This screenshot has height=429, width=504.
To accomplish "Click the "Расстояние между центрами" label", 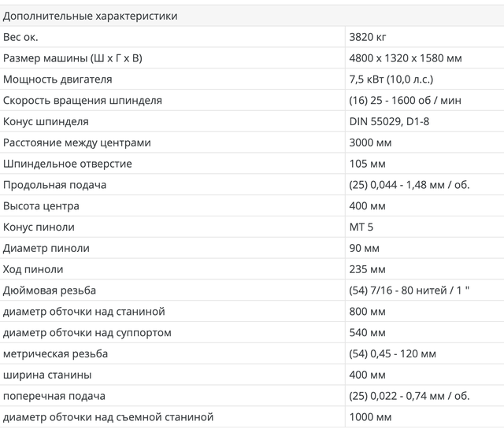I will pos(77,142).
